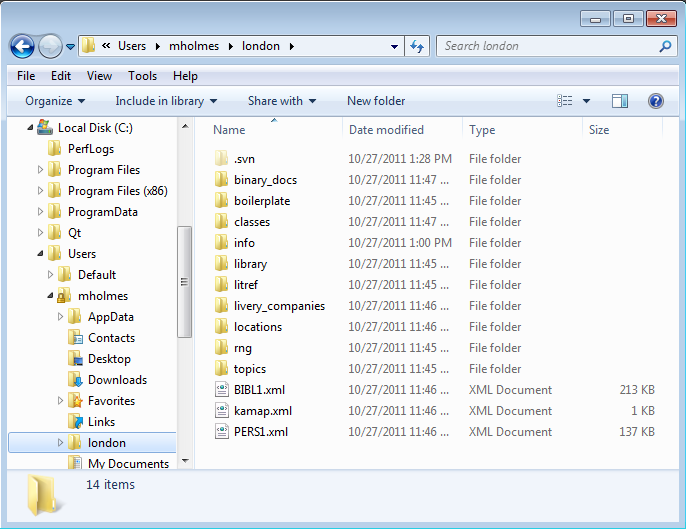Select the rng folder icon
This screenshot has width=686, height=529.
click(221, 347)
